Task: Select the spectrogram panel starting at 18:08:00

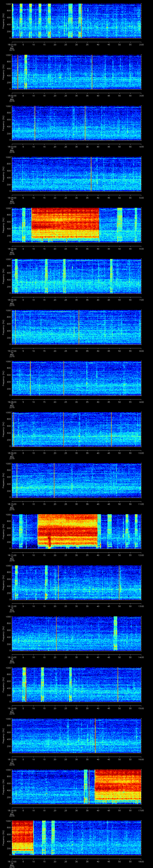Action: (77, 378)
